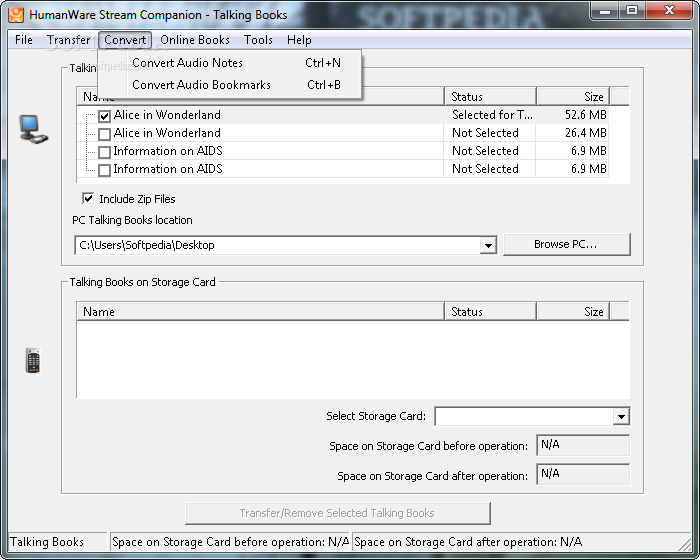The height and width of the screenshot is (560, 700).
Task: Click the Stream device icon
Action: [33, 360]
